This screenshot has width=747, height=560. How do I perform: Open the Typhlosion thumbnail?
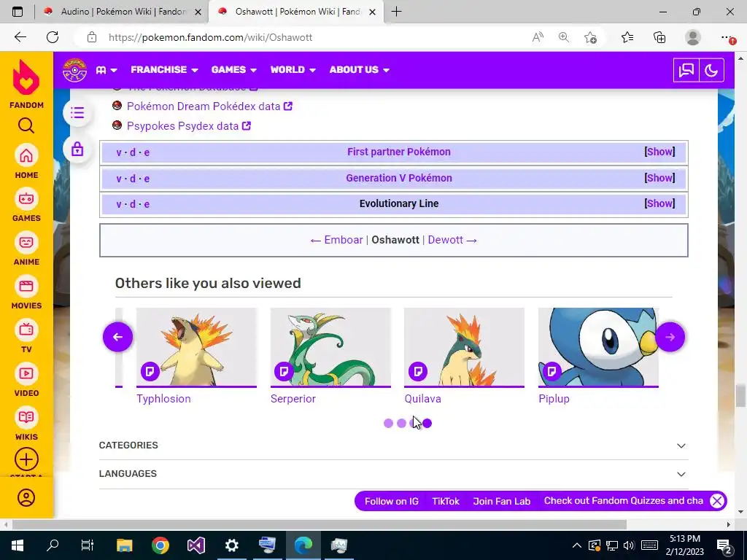pyautogui.click(x=196, y=347)
